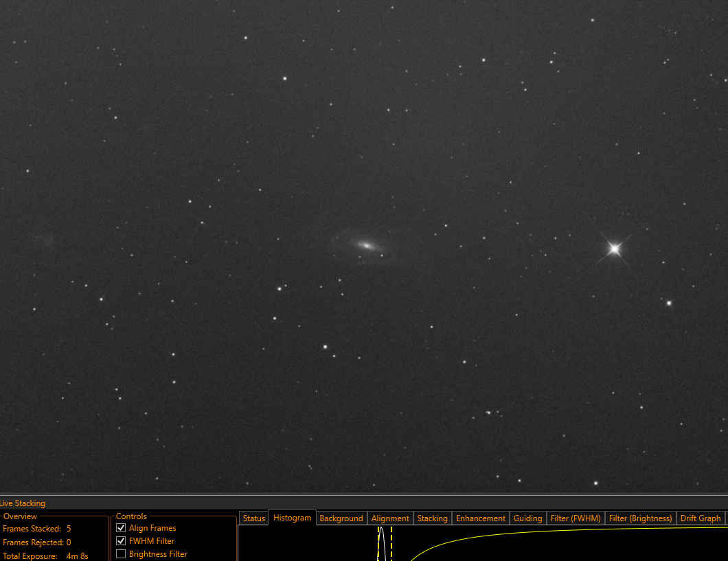Click the galaxy at image center
The image size is (728, 561).
[366, 245]
